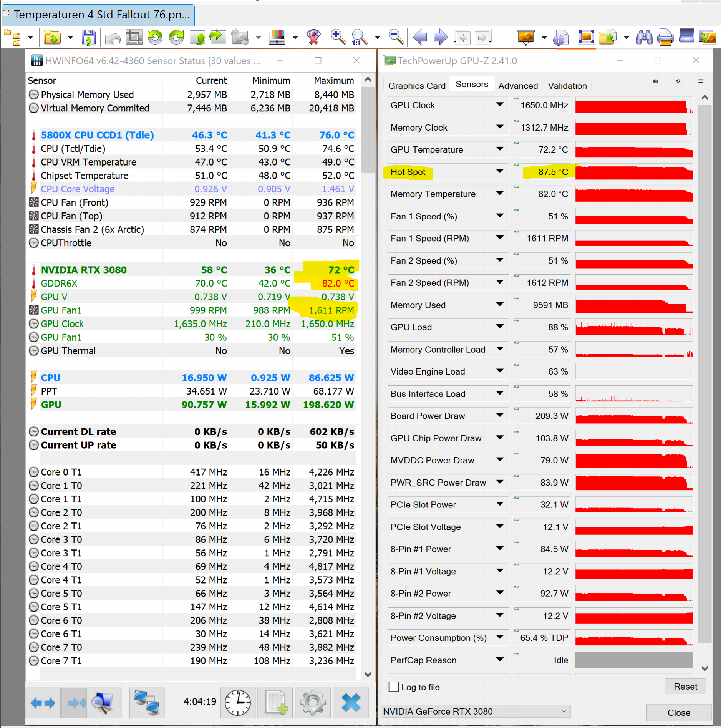Switch to Graphics Card tab
The width and height of the screenshot is (721, 728).
pyautogui.click(x=417, y=85)
